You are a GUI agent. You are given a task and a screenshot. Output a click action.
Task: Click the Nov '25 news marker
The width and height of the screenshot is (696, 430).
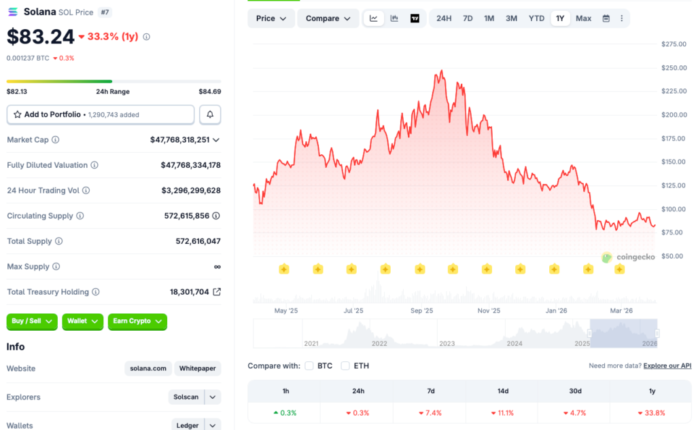(x=487, y=269)
